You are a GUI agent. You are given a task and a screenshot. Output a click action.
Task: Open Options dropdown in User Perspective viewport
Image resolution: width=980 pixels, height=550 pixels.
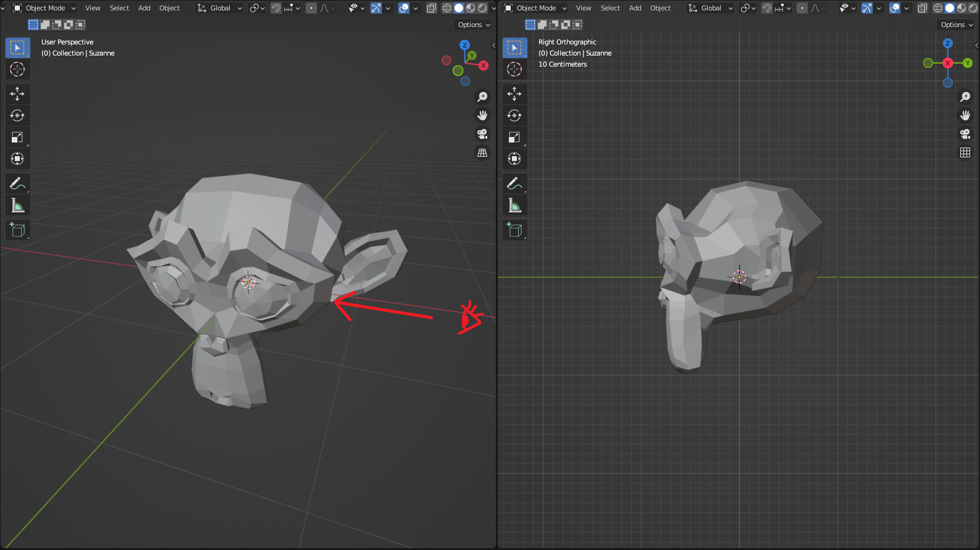point(474,25)
